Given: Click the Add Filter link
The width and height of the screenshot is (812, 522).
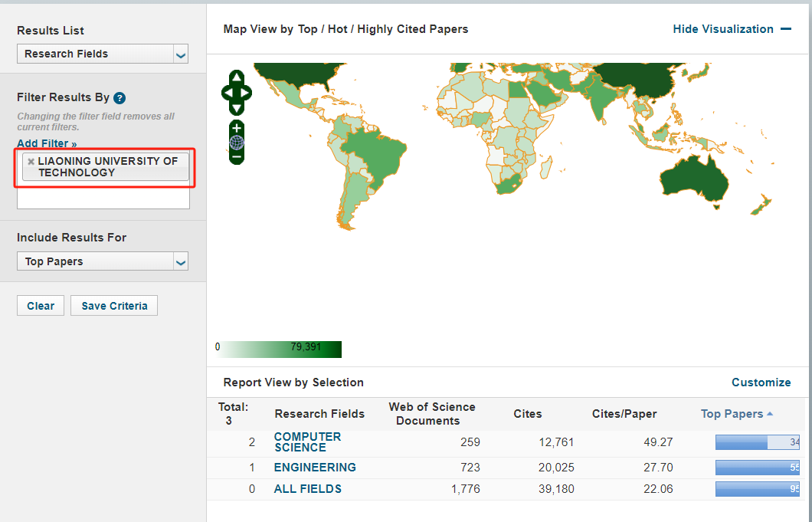Looking at the screenshot, I should tap(47, 143).
